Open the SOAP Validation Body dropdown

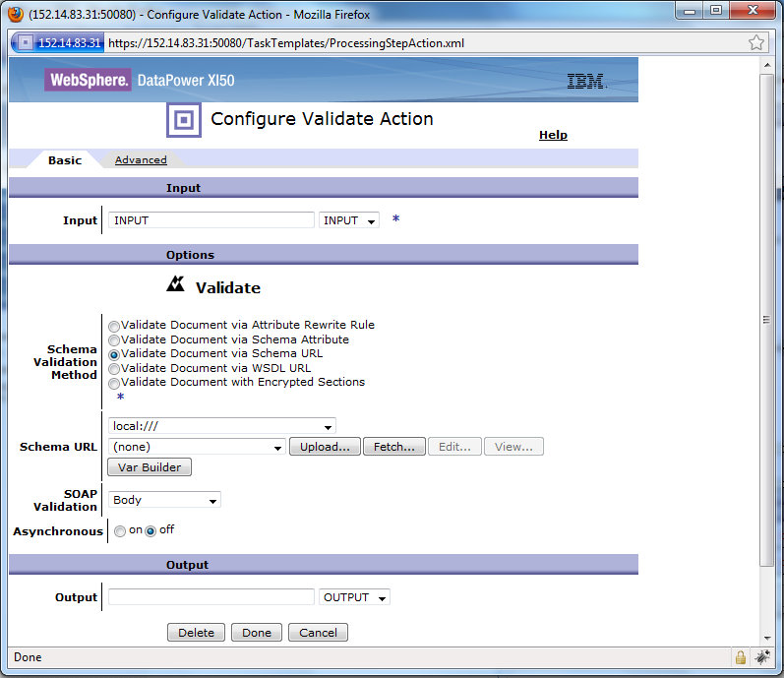pyautogui.click(x=164, y=500)
